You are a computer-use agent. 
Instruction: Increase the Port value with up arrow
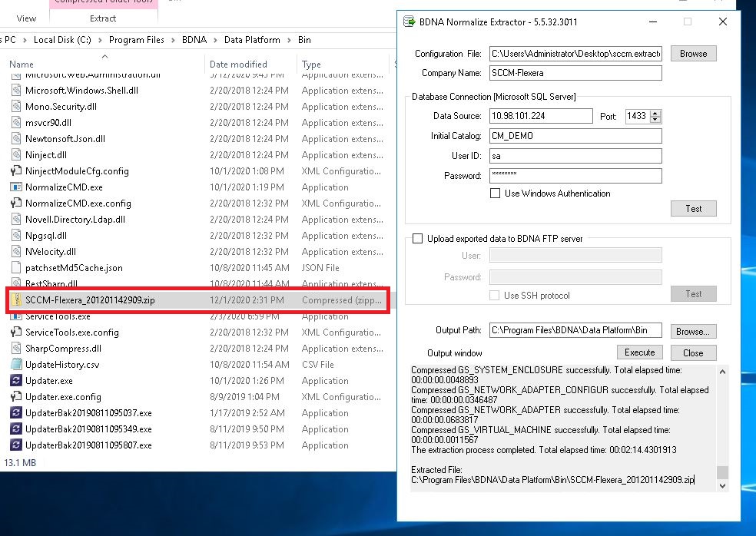click(x=655, y=114)
